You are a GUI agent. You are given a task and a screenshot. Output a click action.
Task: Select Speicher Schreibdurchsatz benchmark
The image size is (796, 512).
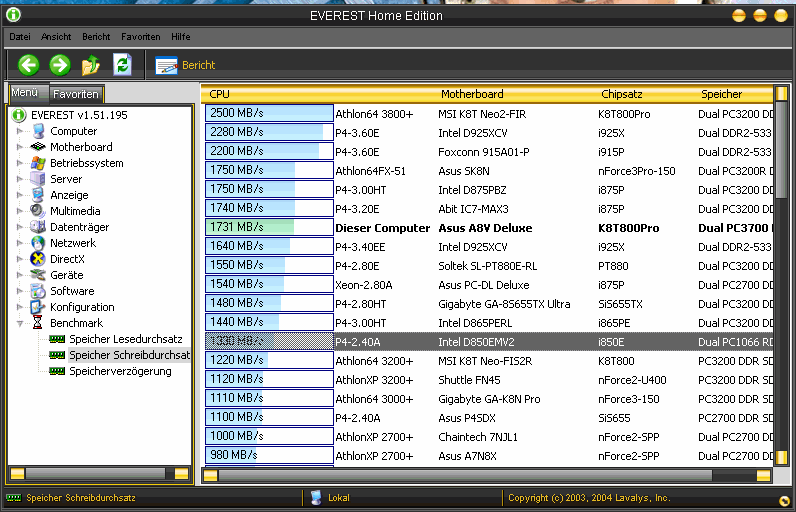coord(129,355)
